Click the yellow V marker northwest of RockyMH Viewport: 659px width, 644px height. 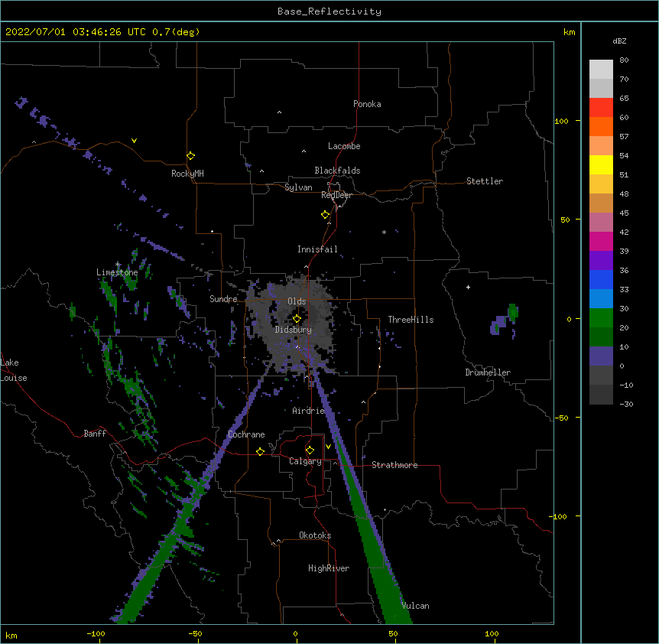[134, 141]
